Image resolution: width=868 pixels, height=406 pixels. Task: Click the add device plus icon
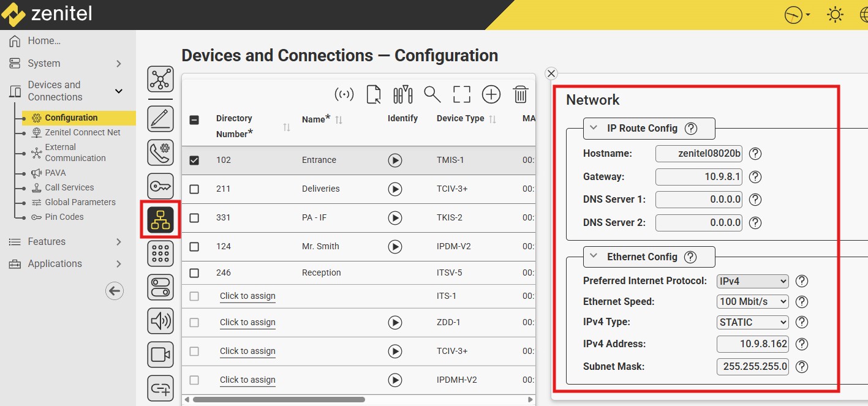(x=491, y=94)
